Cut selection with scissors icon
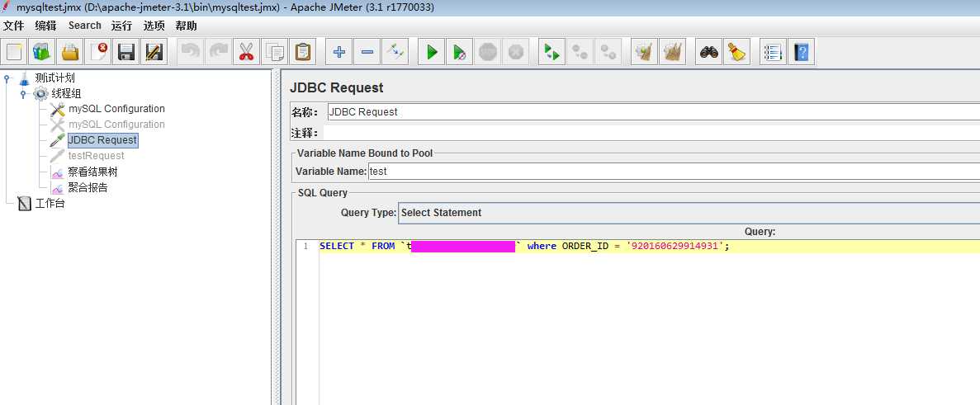980x405 pixels. pos(246,52)
